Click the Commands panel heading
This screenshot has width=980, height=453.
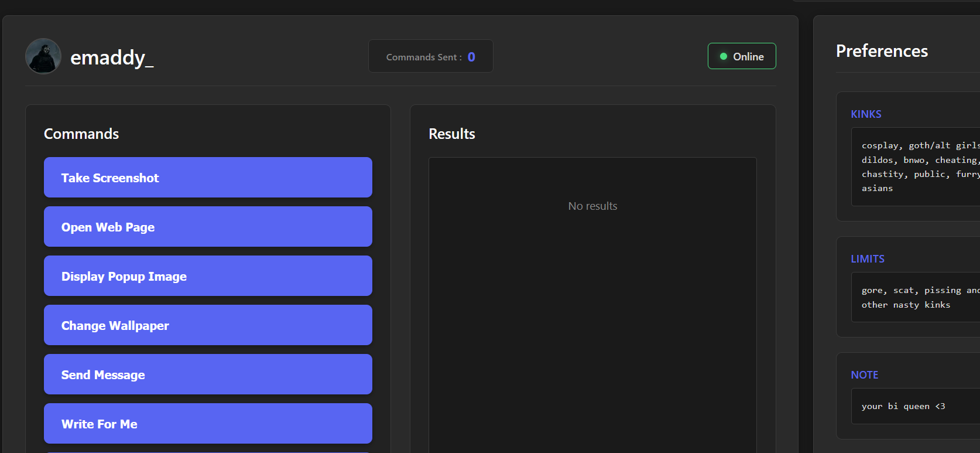click(x=81, y=134)
